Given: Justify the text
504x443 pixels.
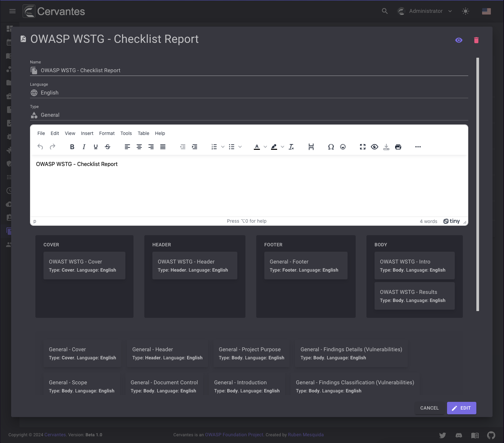Looking at the screenshot, I should (163, 147).
